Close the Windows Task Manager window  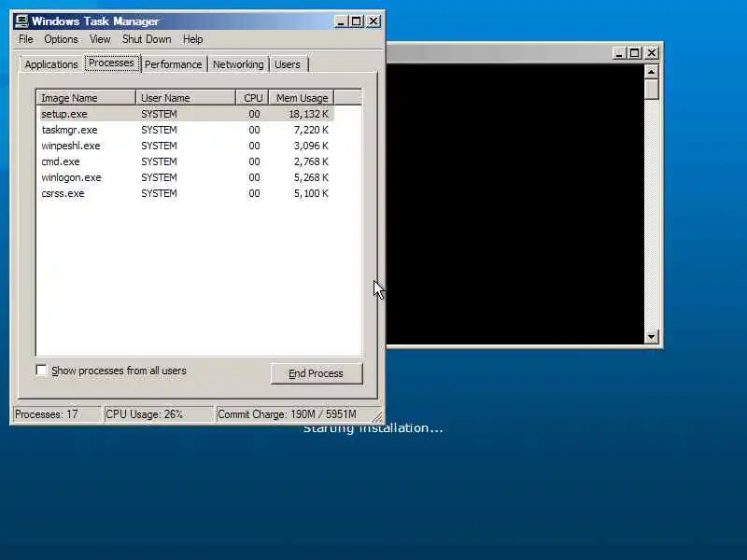pos(373,21)
